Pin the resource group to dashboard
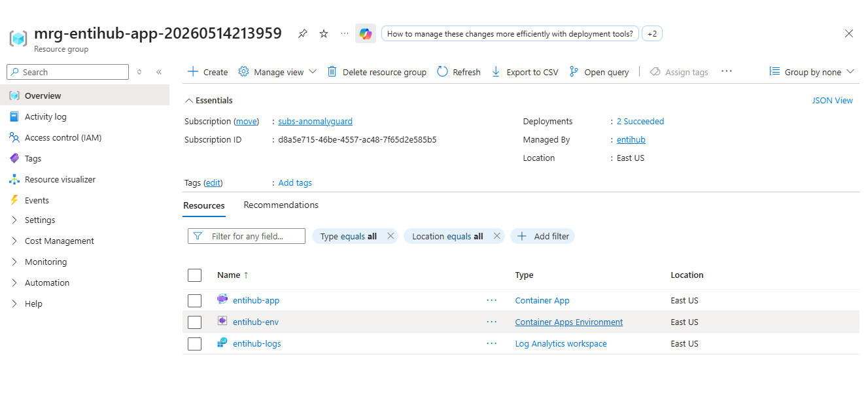This screenshot has width=868, height=393. tap(302, 33)
